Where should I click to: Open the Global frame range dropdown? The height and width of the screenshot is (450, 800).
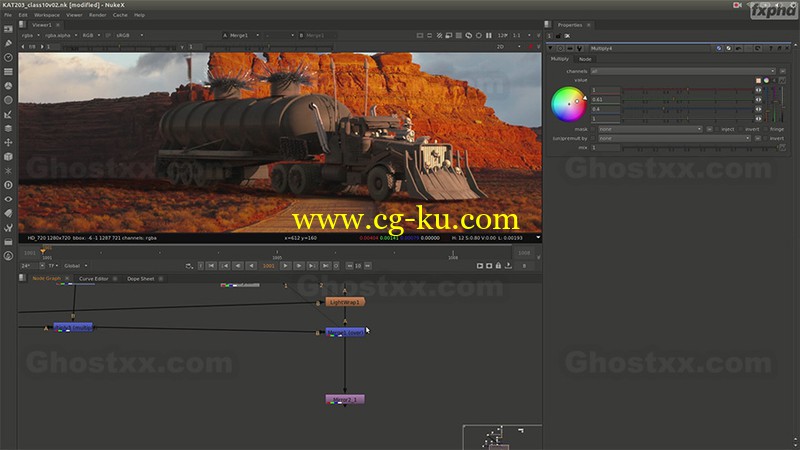[x=76, y=266]
